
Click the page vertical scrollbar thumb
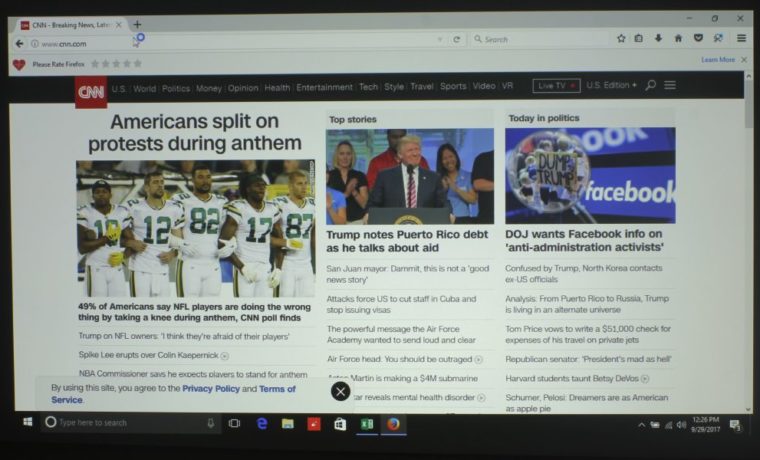click(x=749, y=106)
